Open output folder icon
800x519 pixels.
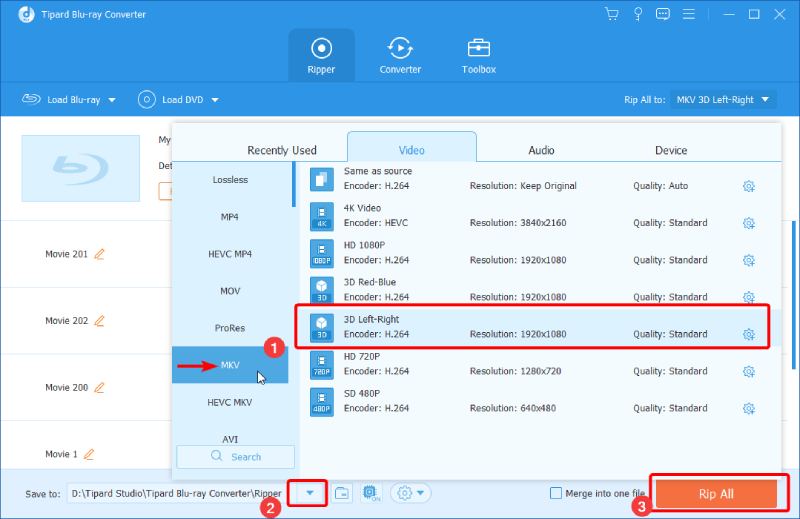[x=342, y=493]
